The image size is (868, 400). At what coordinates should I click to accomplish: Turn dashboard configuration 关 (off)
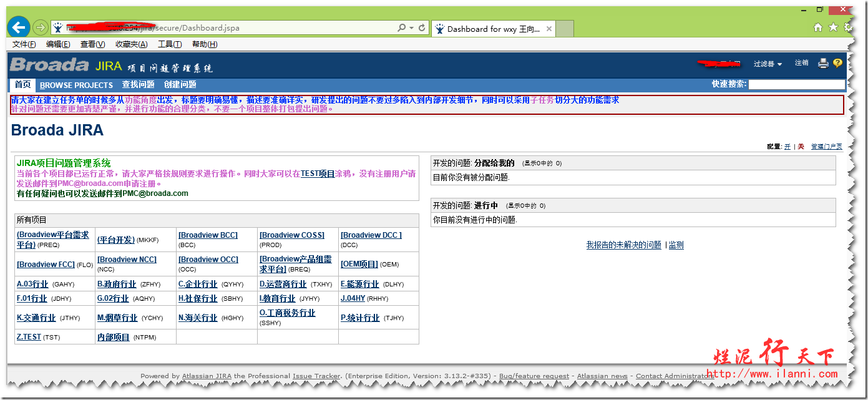(x=801, y=147)
